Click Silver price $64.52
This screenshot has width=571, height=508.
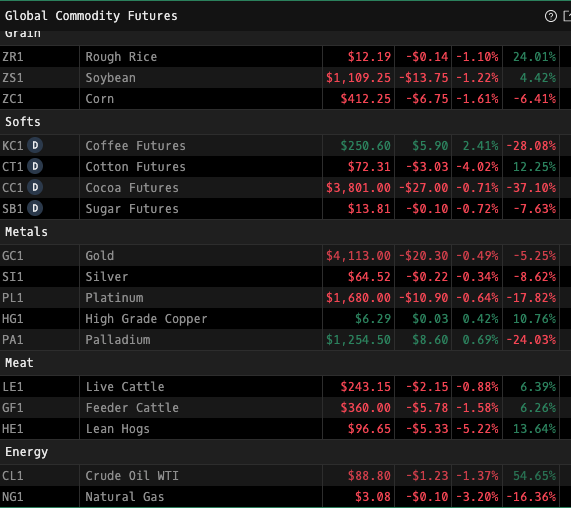coord(369,277)
